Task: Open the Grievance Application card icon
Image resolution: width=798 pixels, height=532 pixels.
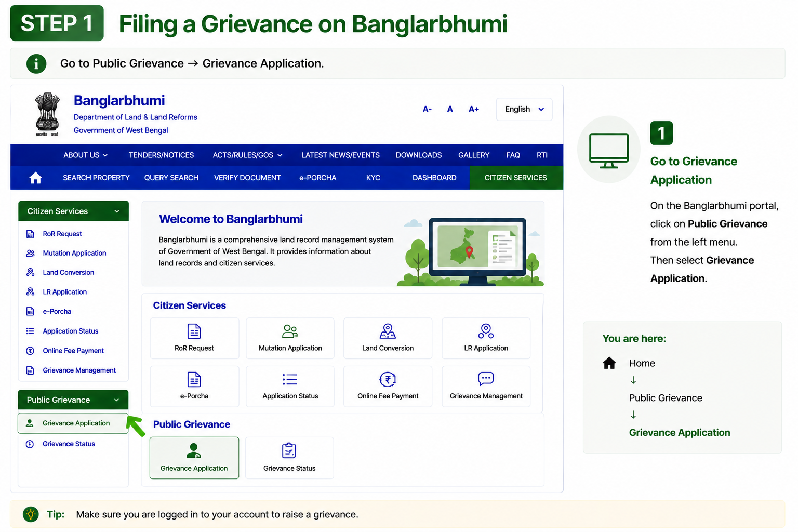Action: (194, 451)
